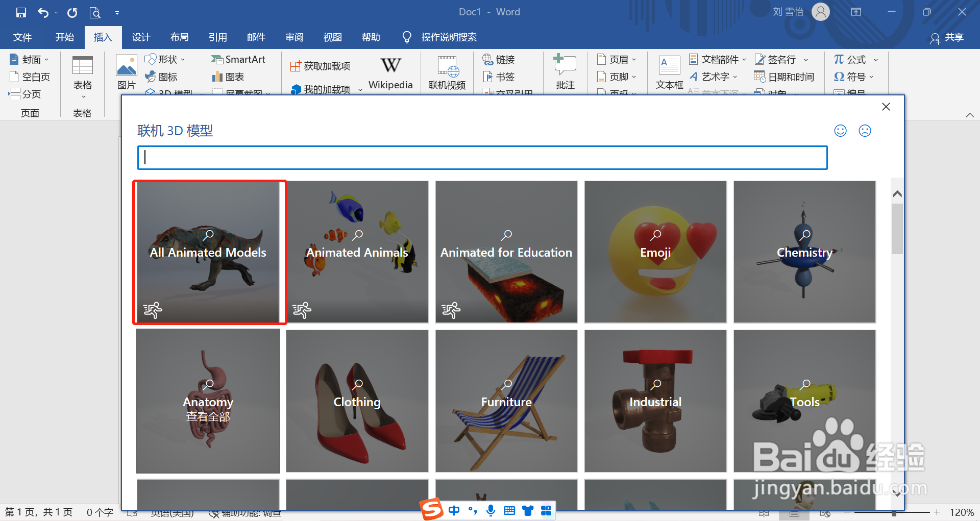980x521 pixels.
Task: Switch to the 布局 ribbon tab
Action: point(180,37)
